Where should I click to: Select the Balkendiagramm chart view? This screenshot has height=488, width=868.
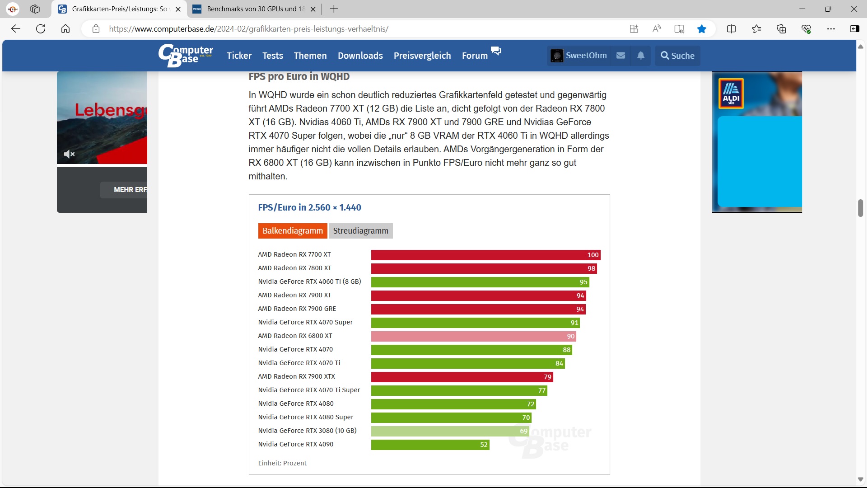[293, 231]
